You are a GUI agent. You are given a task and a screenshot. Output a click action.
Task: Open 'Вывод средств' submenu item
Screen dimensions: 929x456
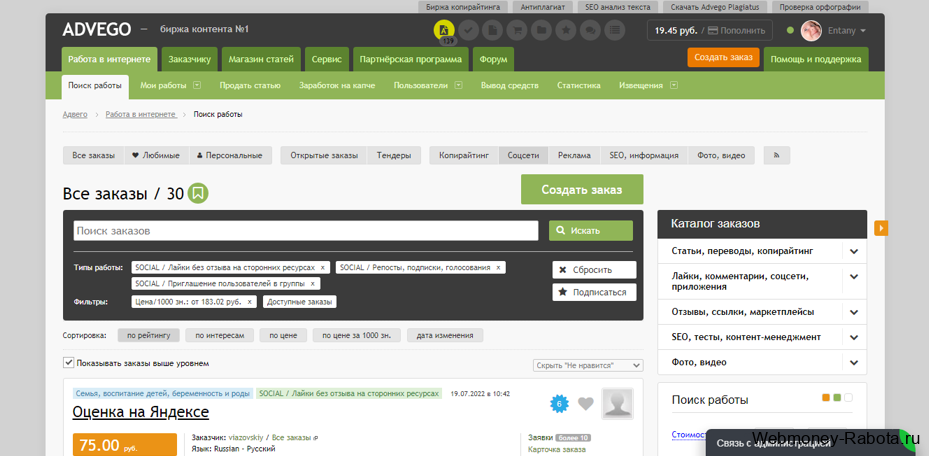(x=509, y=85)
